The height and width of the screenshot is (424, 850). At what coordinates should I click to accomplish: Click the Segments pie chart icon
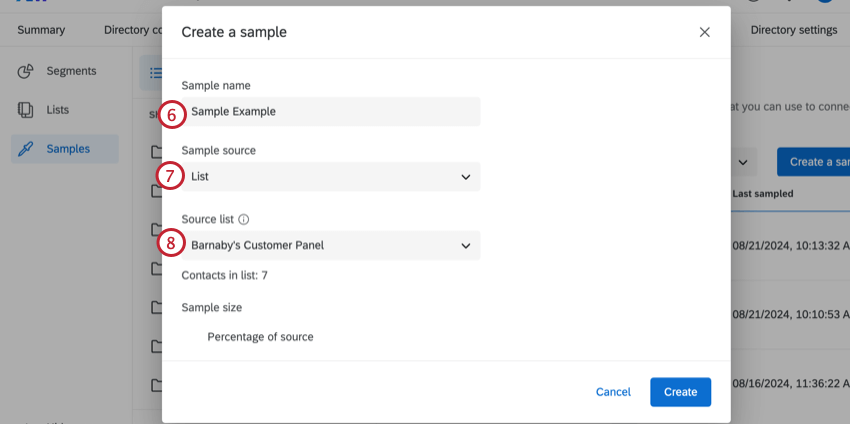tap(26, 71)
